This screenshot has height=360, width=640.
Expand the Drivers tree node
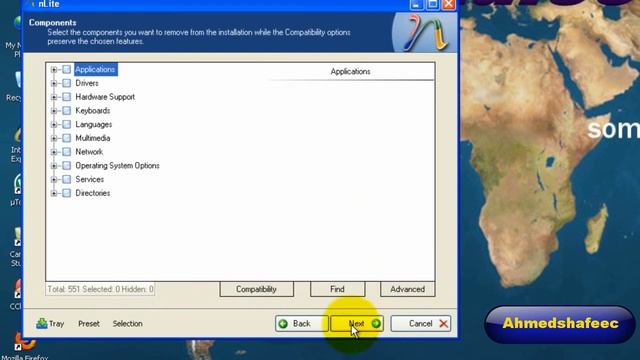54,83
